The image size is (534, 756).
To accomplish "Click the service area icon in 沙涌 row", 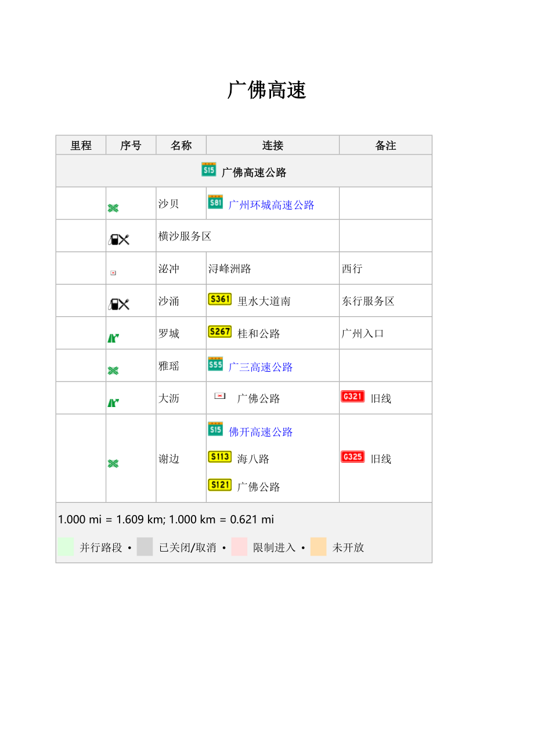I will click(x=118, y=304).
